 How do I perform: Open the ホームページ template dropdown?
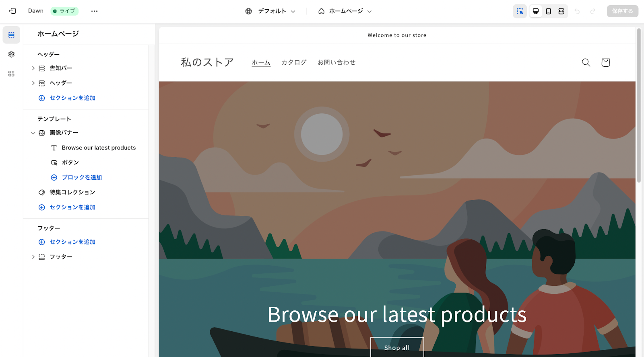tap(345, 11)
